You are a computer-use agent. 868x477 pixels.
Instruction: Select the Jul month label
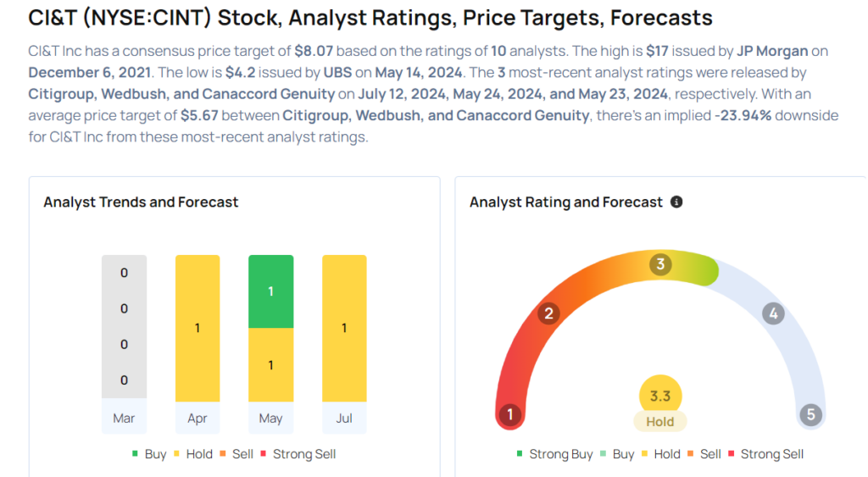click(x=344, y=418)
